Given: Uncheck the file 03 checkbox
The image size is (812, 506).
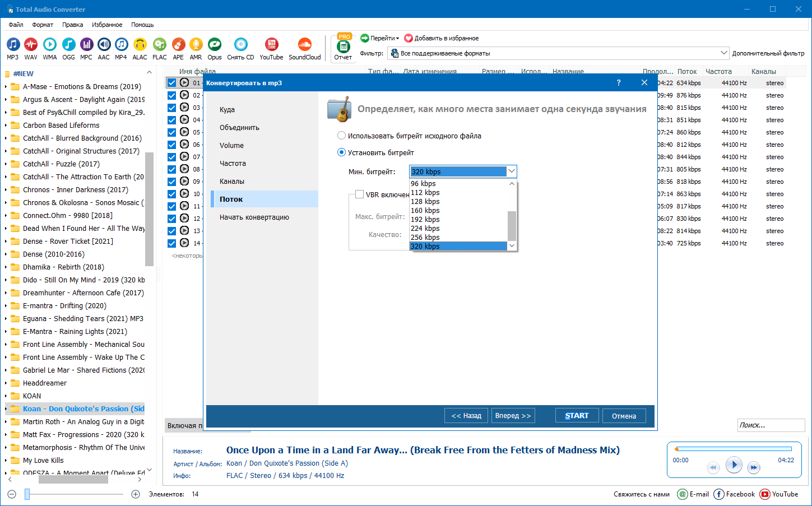Looking at the screenshot, I should tap(172, 108).
